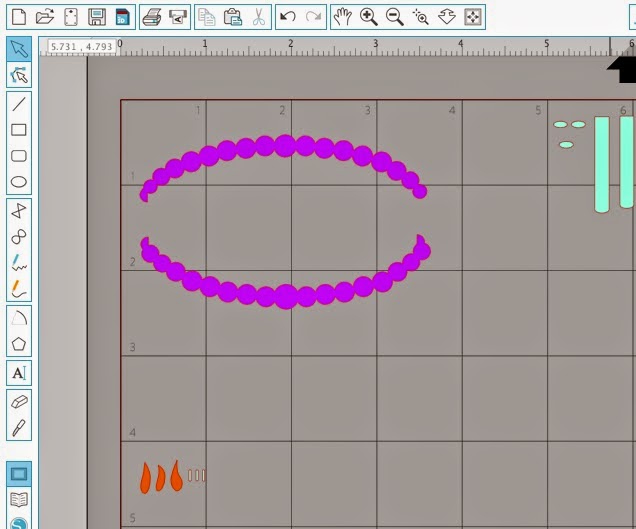
Task: Click the Zoom Out magnifier
Action: click(x=395, y=17)
